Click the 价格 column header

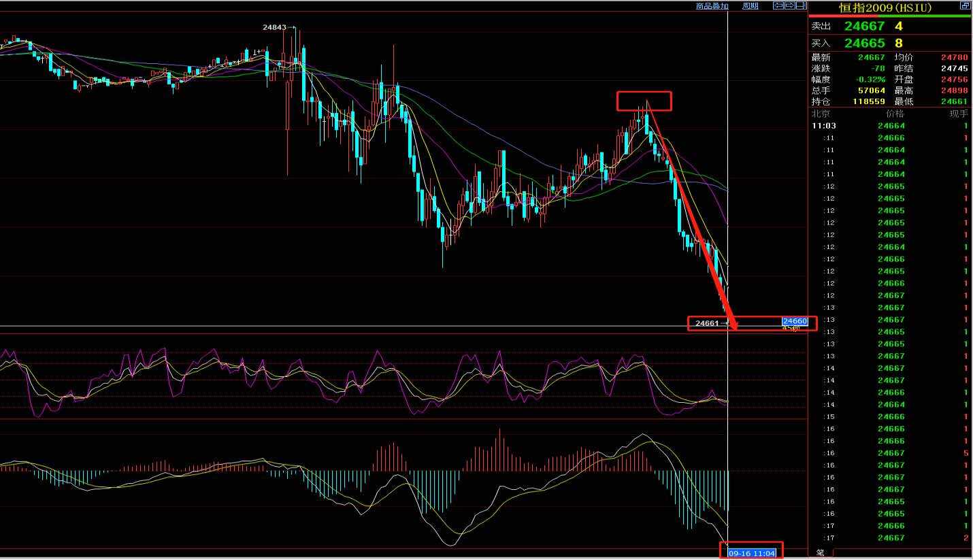coord(895,114)
